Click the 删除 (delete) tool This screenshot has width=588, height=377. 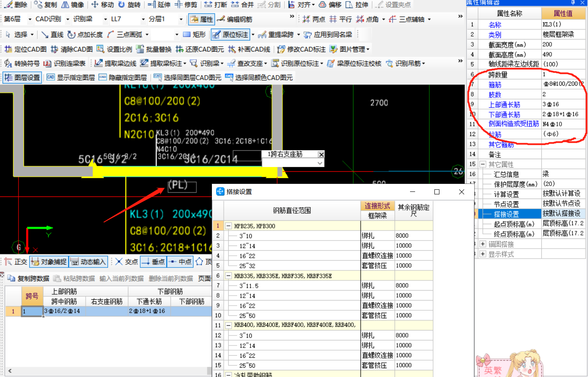pos(16,5)
